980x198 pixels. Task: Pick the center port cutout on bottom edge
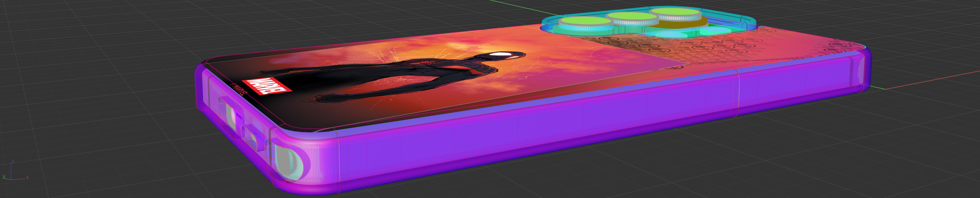click(x=251, y=134)
